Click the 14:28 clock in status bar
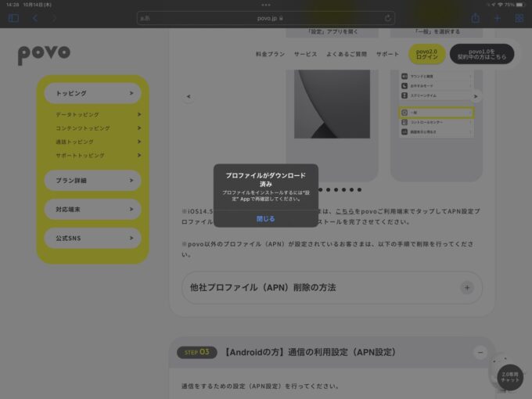 (13, 5)
